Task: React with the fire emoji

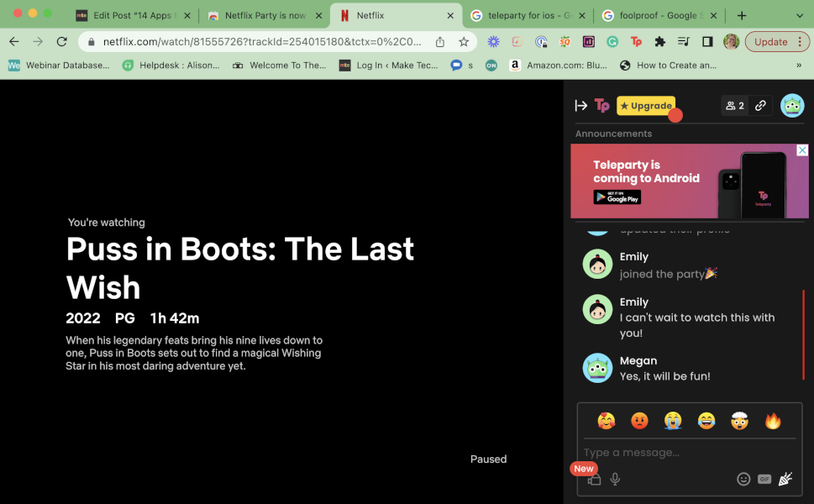Action: 772,420
